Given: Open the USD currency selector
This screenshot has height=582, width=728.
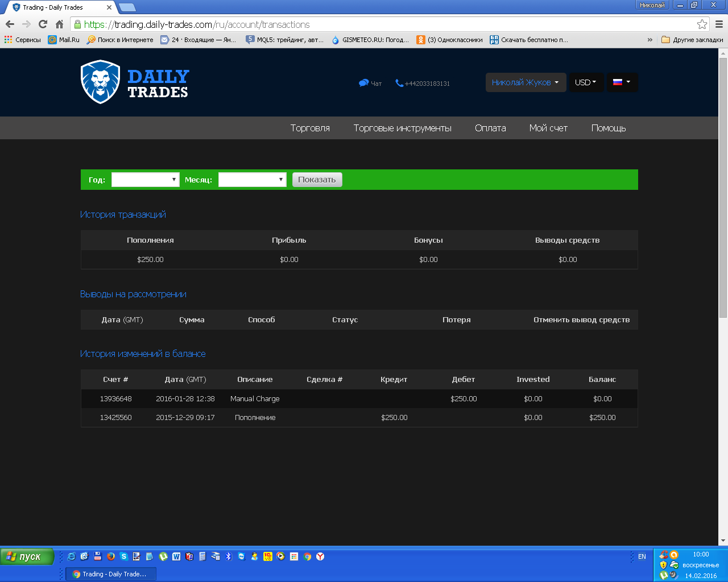Looking at the screenshot, I should point(586,82).
